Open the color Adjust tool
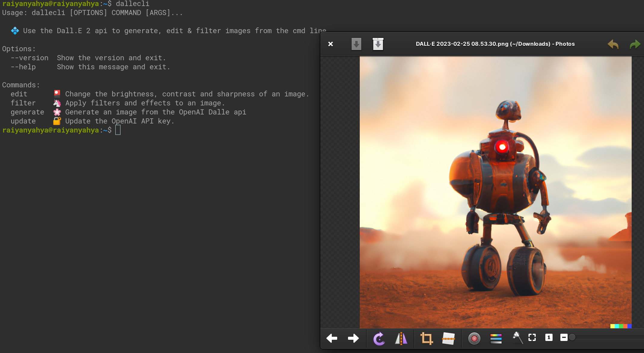This screenshot has width=644, height=353. click(x=496, y=338)
